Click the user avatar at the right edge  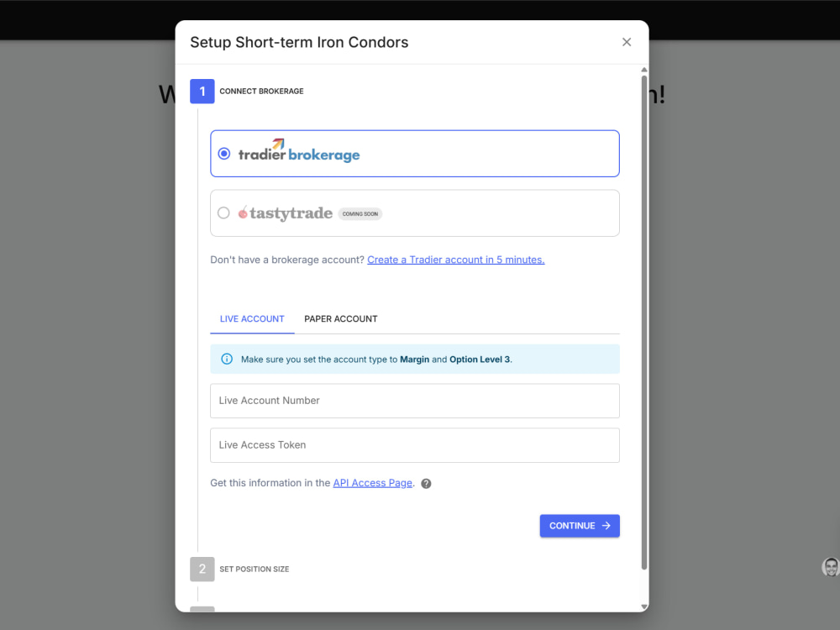(x=831, y=567)
